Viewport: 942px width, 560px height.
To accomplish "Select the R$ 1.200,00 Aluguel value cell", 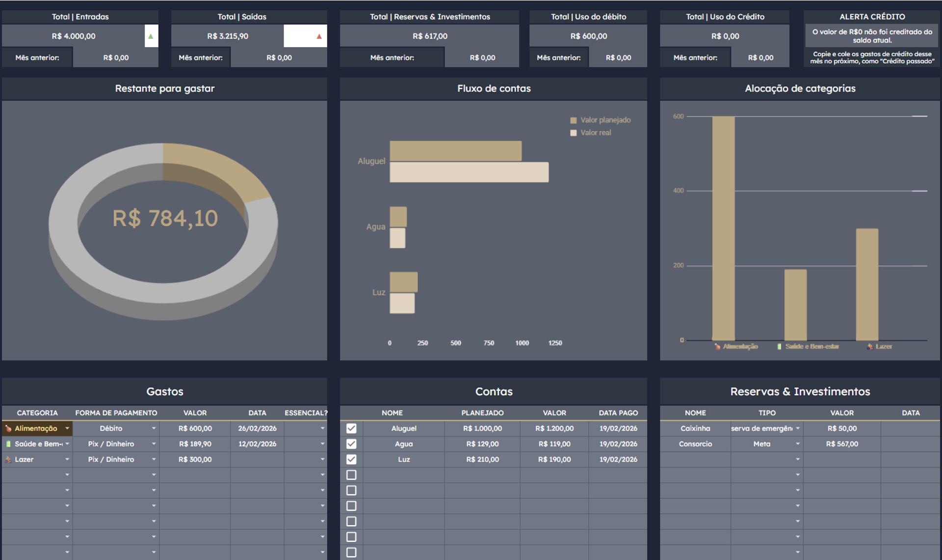I will [x=554, y=429].
